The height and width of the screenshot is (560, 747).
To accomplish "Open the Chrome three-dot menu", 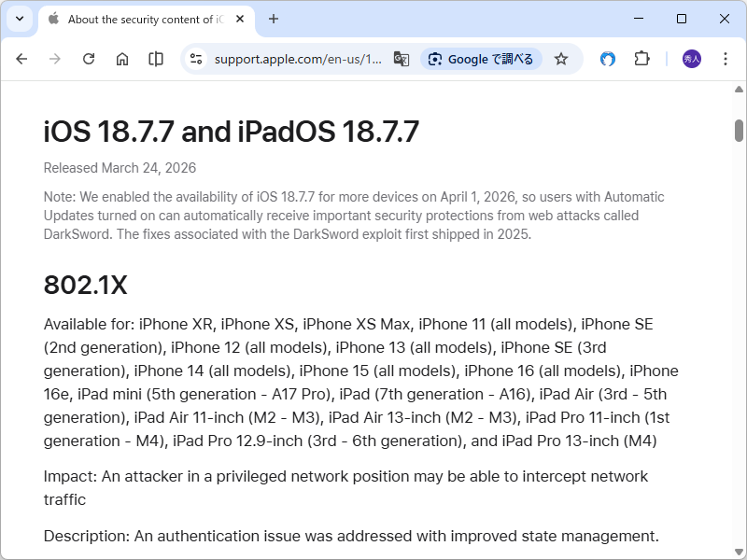I will [726, 59].
